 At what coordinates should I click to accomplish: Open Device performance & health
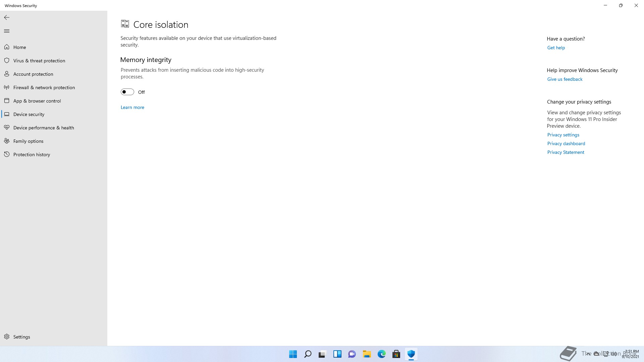pos(54,128)
